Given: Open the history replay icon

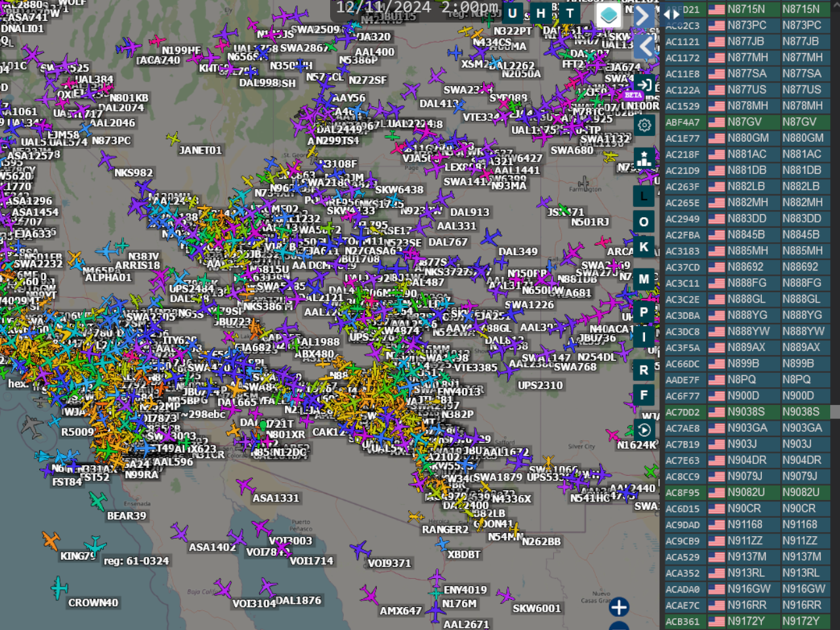Looking at the screenshot, I should pyautogui.click(x=644, y=430).
